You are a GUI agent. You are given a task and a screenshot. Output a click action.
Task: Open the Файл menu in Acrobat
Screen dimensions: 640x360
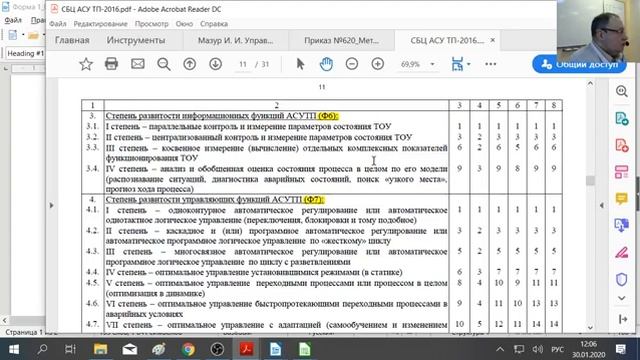58,24
